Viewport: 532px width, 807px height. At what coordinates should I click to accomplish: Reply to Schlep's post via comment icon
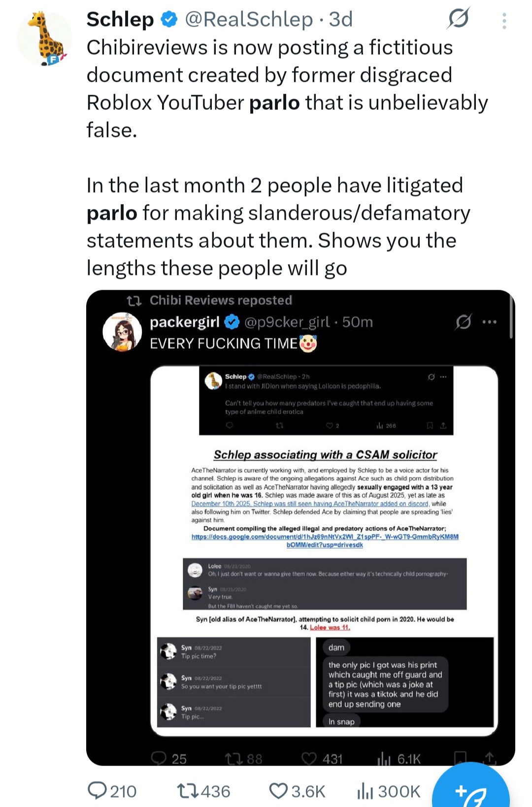97,791
